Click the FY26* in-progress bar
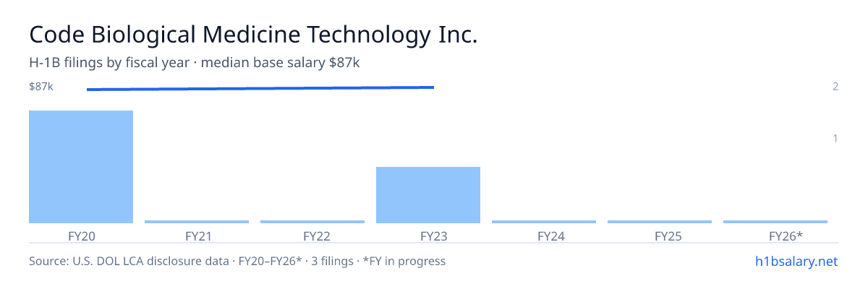 pyautogui.click(x=775, y=222)
